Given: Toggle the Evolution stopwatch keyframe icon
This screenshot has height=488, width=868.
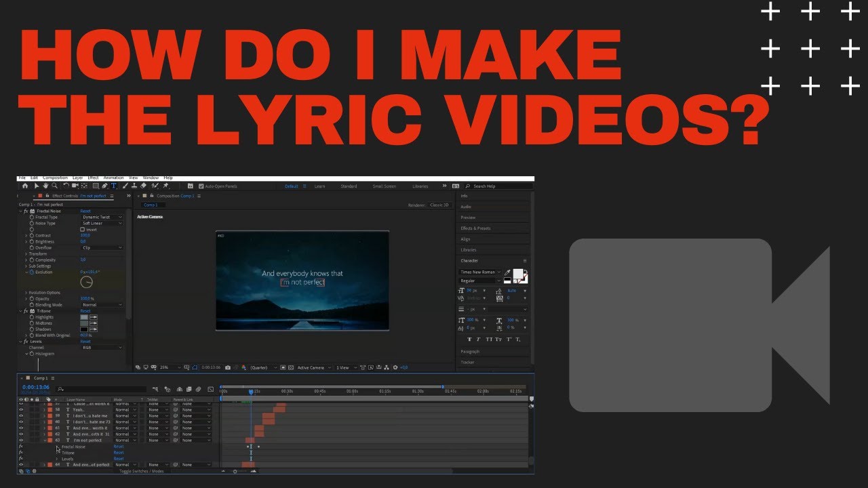Looking at the screenshot, I should [x=32, y=272].
